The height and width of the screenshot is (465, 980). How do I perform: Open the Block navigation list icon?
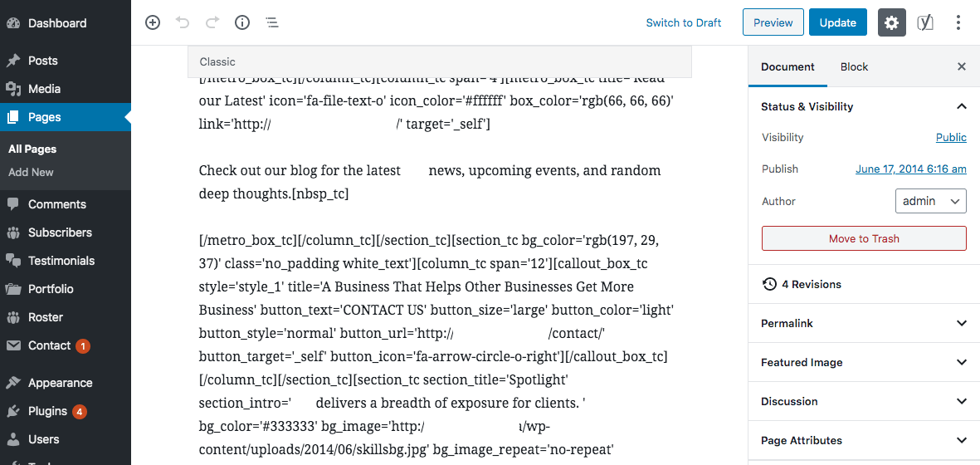pyautogui.click(x=272, y=22)
